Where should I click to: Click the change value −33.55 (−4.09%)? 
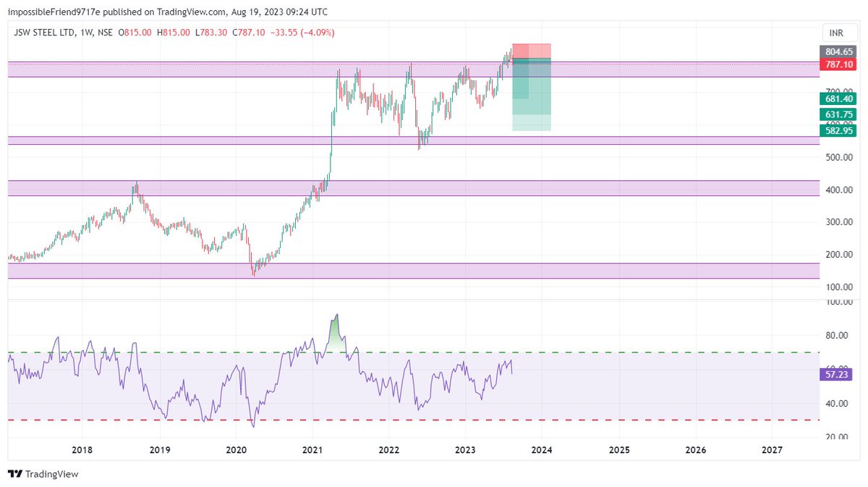point(303,33)
